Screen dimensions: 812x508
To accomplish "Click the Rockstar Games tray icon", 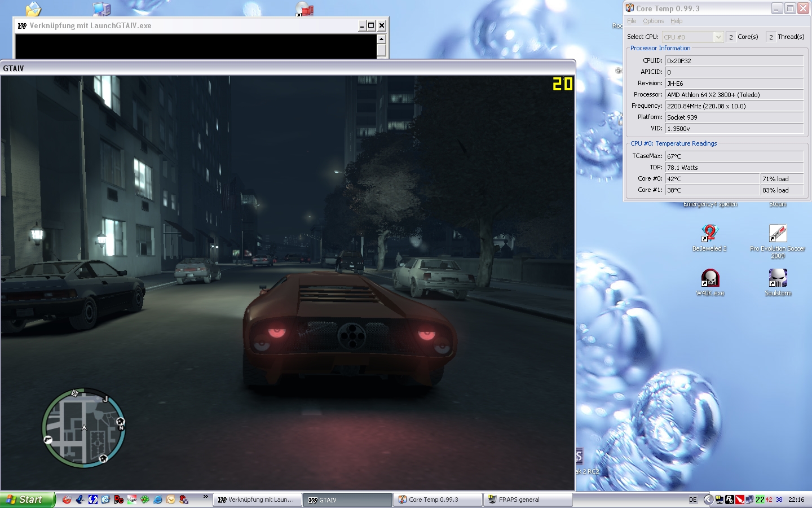I will point(730,500).
